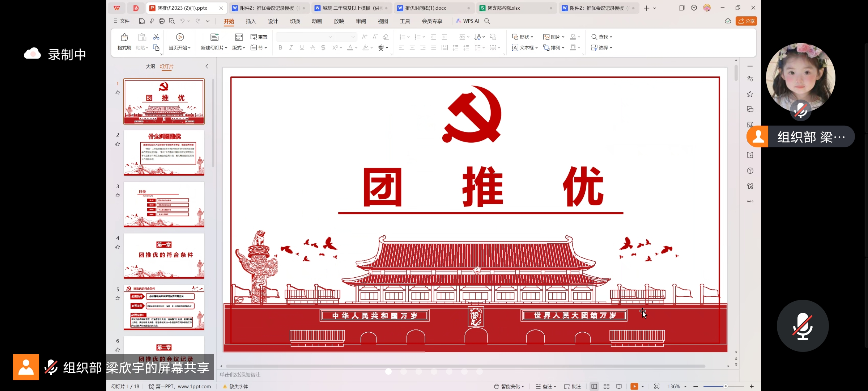Click the orange Share (分享) button
This screenshot has height=391, width=868.
pyautogui.click(x=746, y=21)
